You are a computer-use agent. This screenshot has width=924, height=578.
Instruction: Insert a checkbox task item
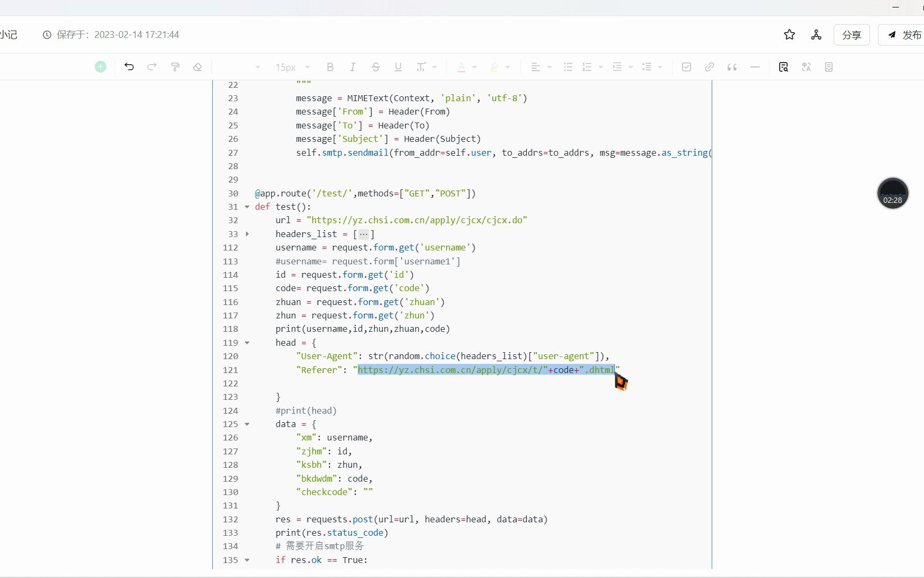click(x=687, y=67)
